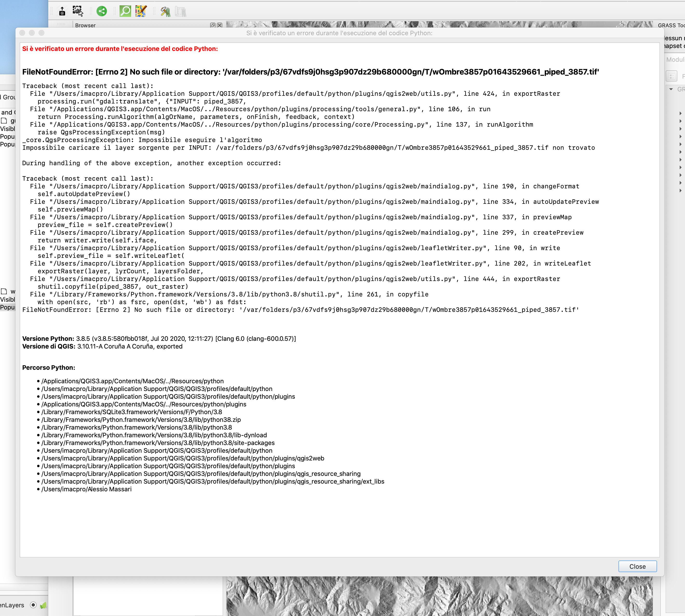Click the hillshade map preview below the dialog
The height and width of the screenshot is (616, 685).
[440, 599]
